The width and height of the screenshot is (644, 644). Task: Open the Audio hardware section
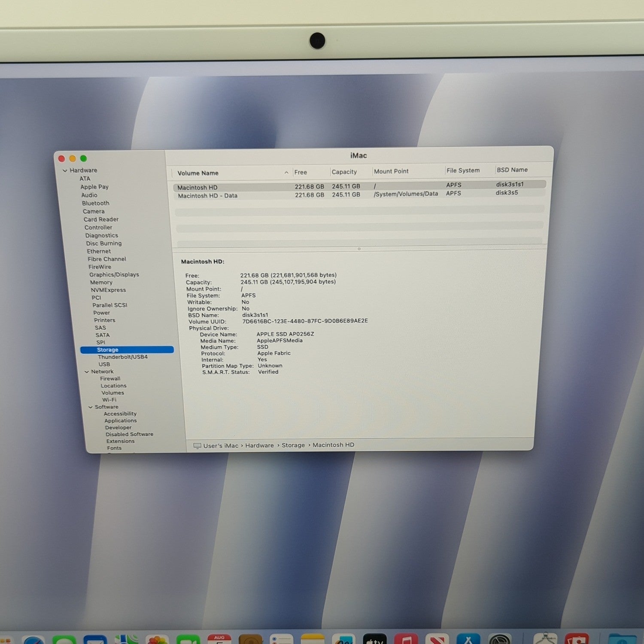(x=89, y=195)
